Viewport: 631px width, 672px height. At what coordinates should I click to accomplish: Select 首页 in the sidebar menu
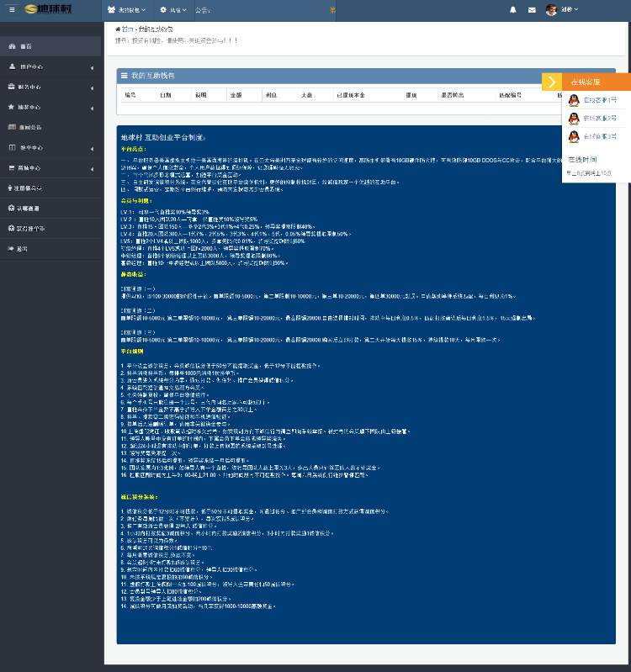tap(25, 46)
